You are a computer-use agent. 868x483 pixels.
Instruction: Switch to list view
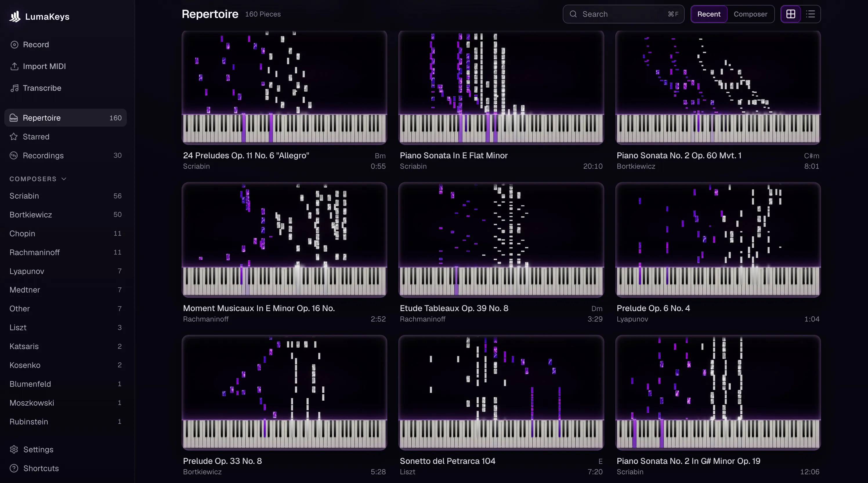coord(810,14)
